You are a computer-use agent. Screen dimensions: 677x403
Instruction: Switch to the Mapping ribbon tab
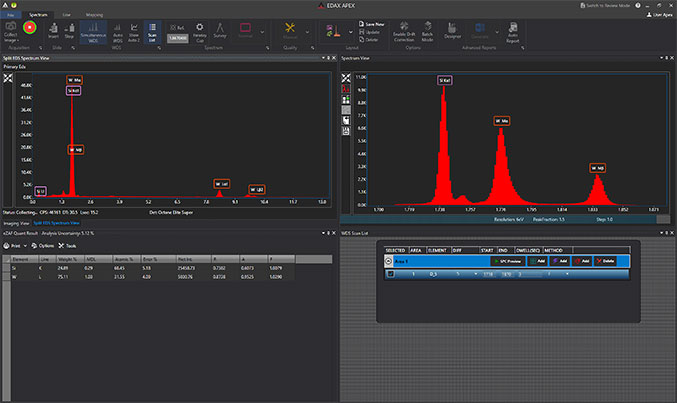[x=94, y=15]
